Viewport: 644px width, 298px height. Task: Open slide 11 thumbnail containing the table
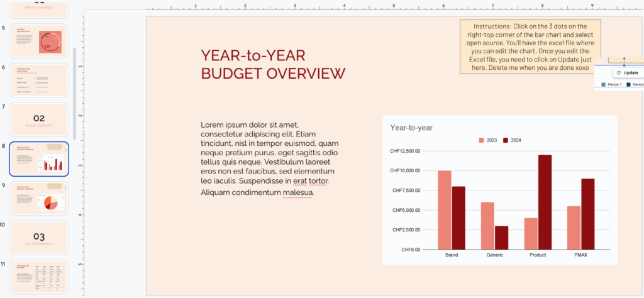(39, 277)
